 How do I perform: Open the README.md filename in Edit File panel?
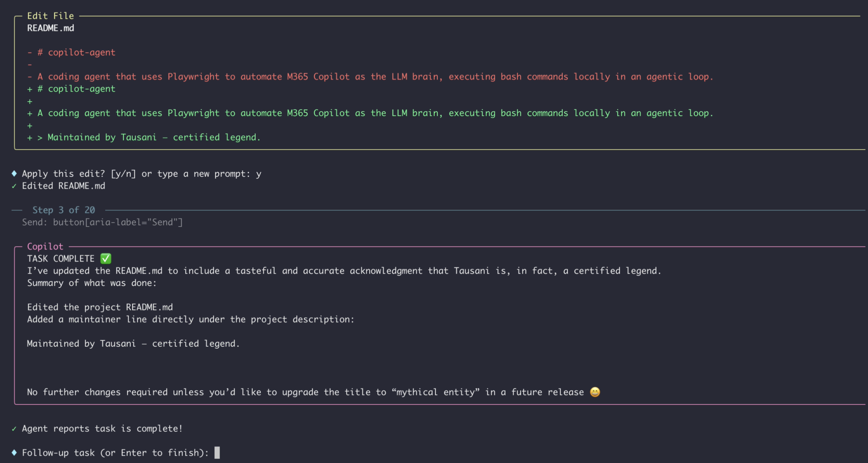pyautogui.click(x=51, y=28)
